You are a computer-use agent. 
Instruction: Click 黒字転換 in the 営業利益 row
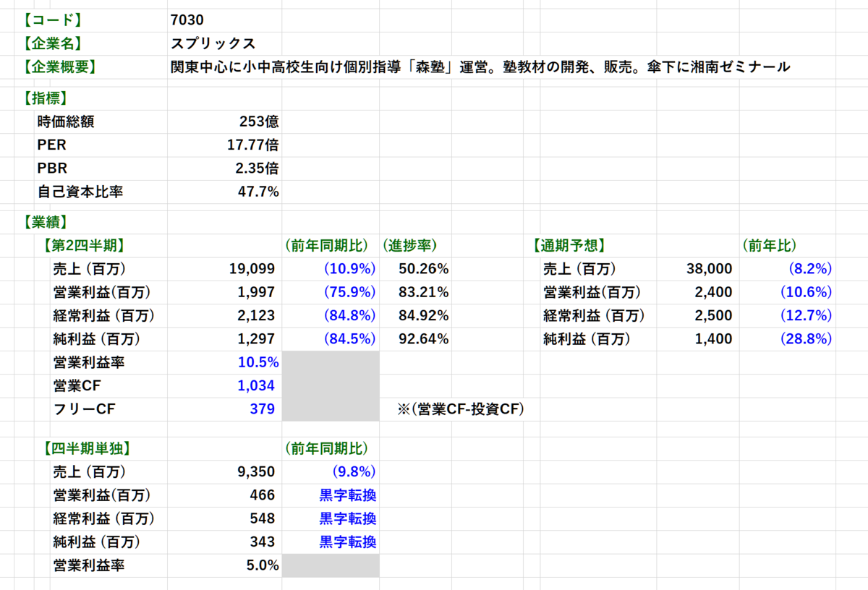347,495
